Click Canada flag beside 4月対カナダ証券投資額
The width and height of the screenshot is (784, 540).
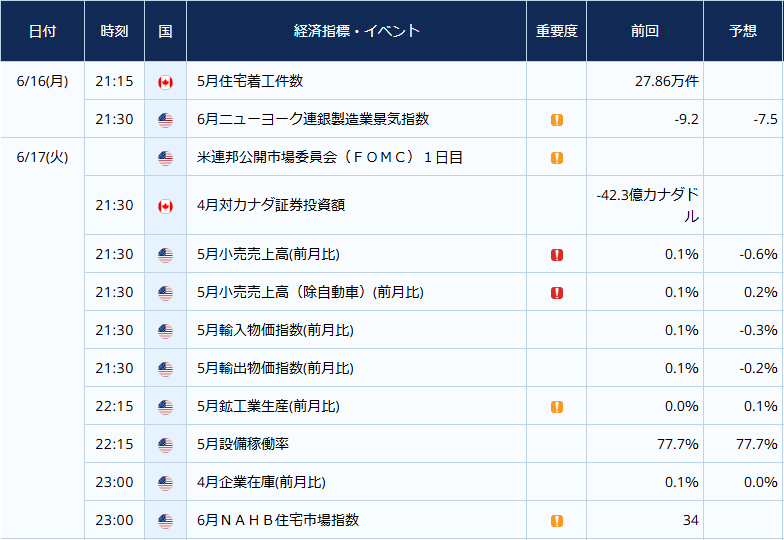tap(166, 206)
